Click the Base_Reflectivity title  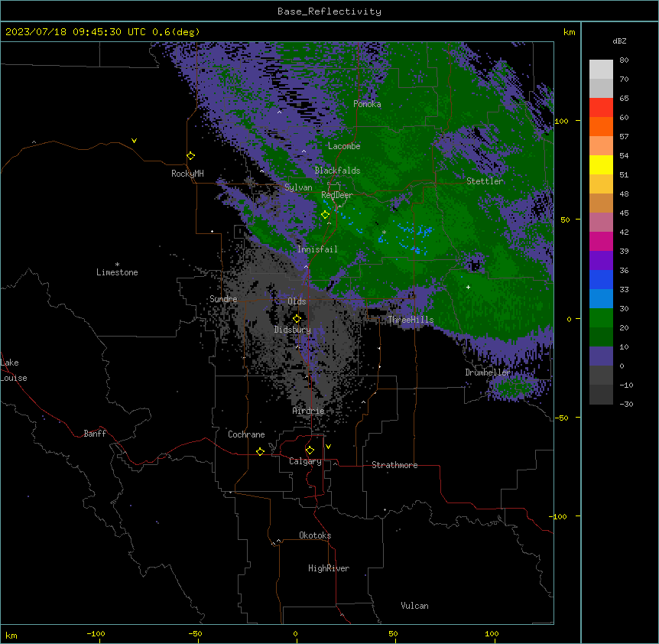pos(329,11)
